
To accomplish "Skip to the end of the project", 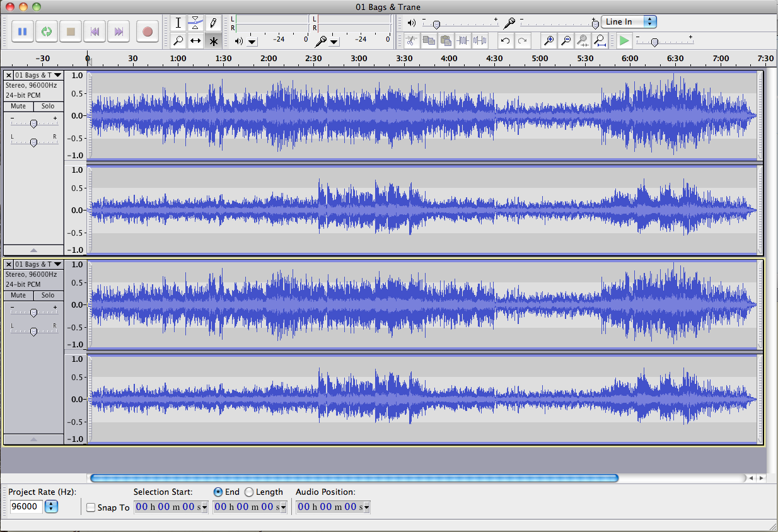I will (119, 31).
